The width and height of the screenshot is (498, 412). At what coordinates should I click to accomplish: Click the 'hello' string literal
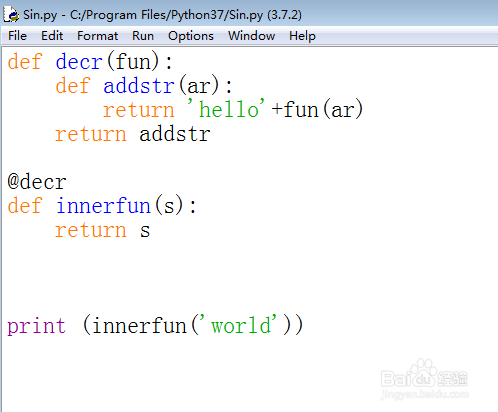(x=226, y=109)
